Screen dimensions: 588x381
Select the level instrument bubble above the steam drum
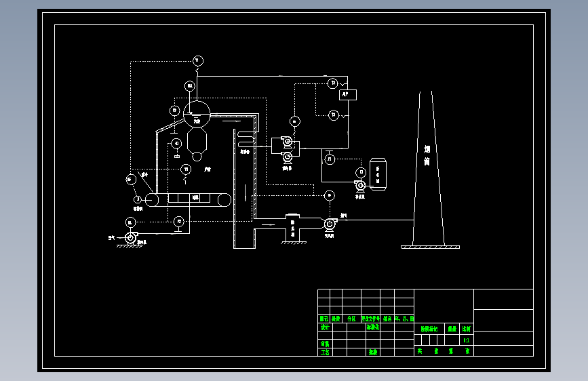tap(190, 86)
